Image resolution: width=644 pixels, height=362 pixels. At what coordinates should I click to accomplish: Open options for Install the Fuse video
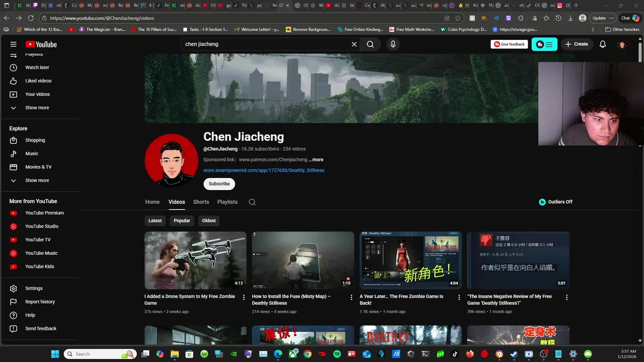(352, 298)
